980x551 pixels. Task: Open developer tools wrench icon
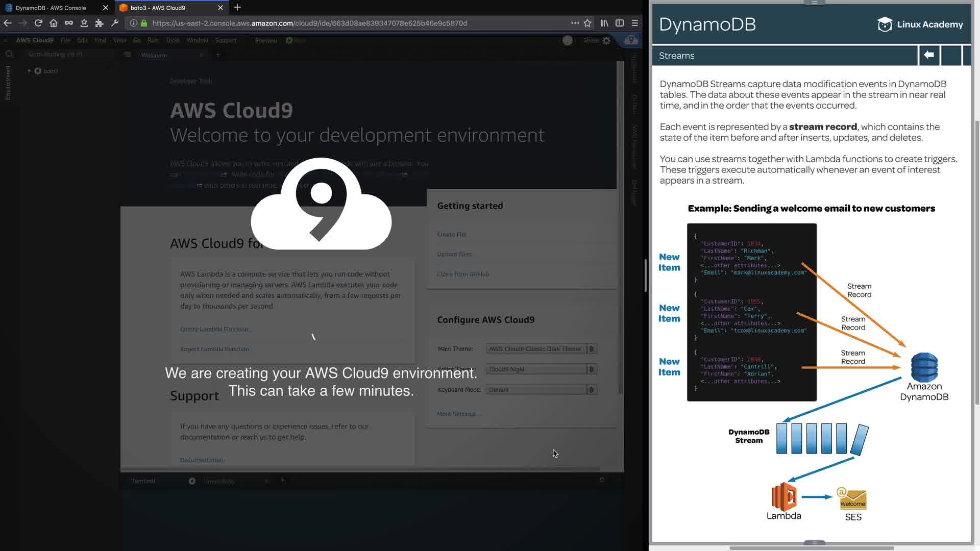pos(115,23)
